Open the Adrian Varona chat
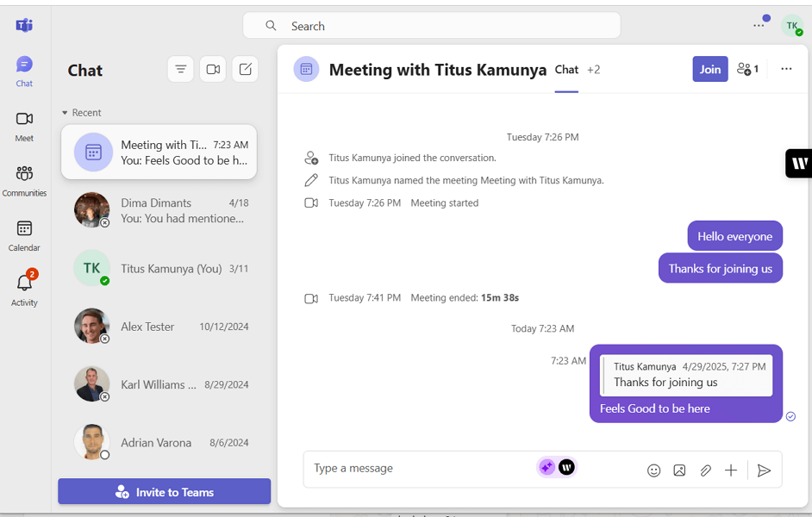Viewport: 812px width, 517px height. click(x=159, y=442)
